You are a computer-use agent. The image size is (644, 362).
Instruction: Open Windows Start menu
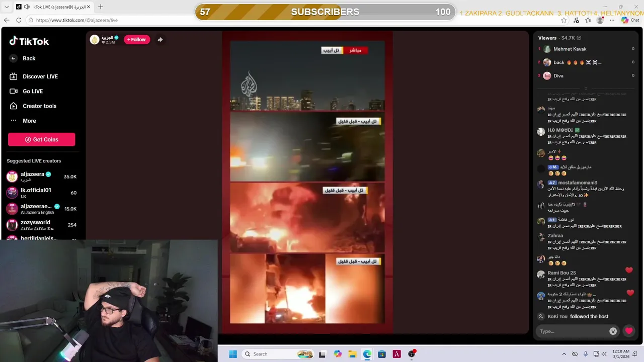pos(233,354)
